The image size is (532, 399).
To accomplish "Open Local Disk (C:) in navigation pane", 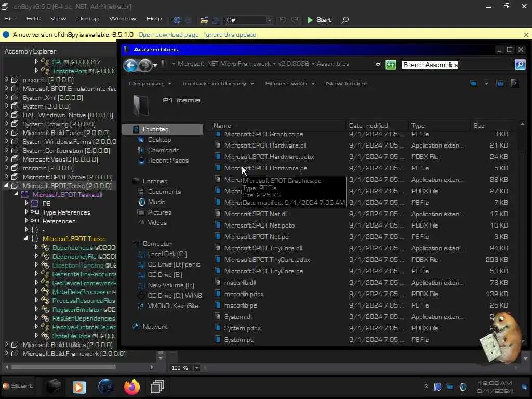I will 167,254.
